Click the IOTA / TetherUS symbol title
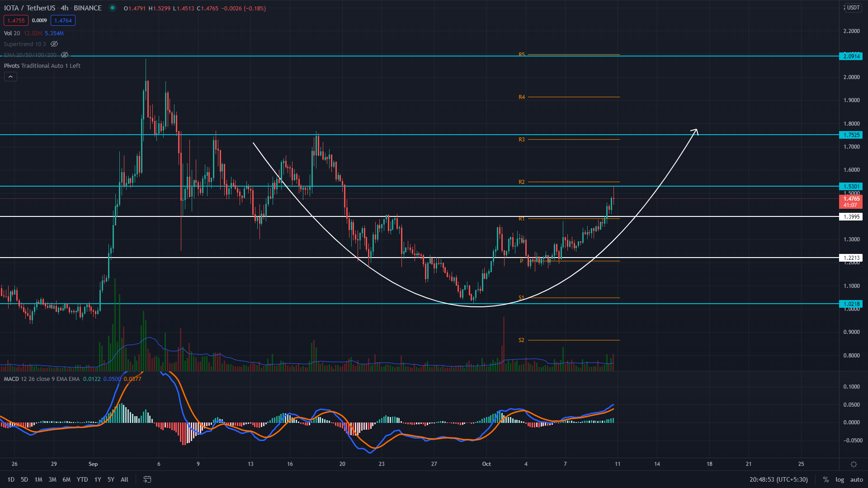 (x=30, y=8)
